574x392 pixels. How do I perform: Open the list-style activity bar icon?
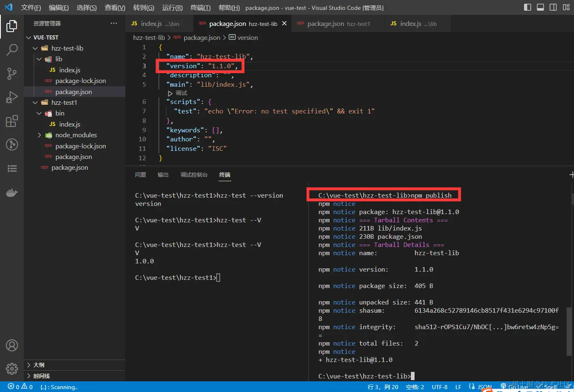click(12, 168)
